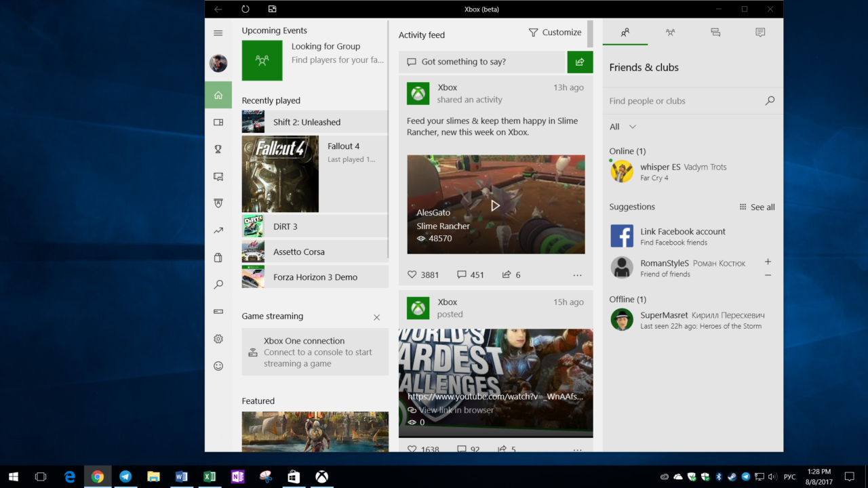This screenshot has width=868, height=488.
Task: Open Chrome from the taskbar
Action: click(98, 476)
